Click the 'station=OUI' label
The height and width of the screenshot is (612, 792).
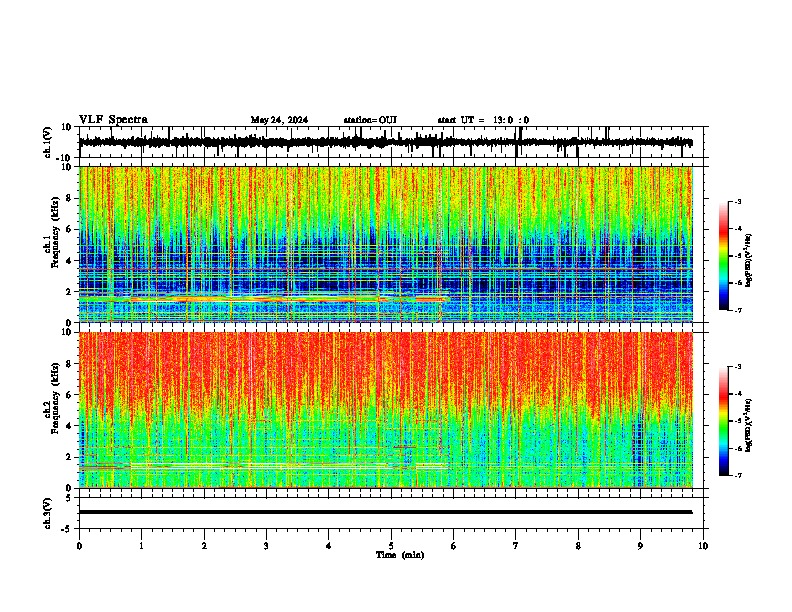click(370, 120)
